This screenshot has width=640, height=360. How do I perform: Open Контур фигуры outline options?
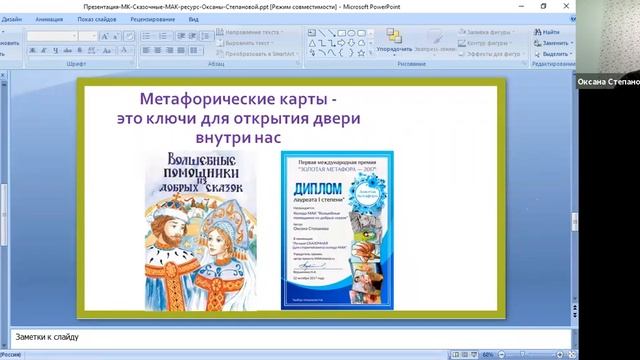484,43
